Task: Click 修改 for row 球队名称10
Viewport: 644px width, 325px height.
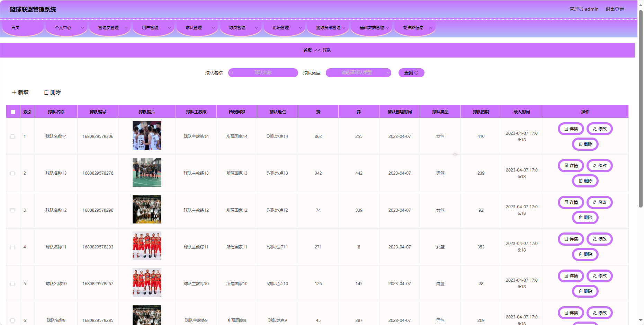Action: 599,276
